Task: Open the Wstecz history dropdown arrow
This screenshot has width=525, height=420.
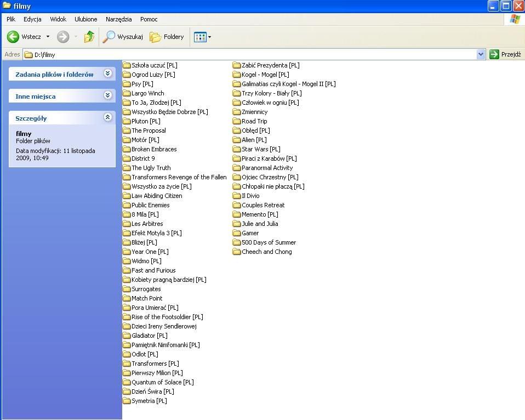Action: (x=48, y=37)
